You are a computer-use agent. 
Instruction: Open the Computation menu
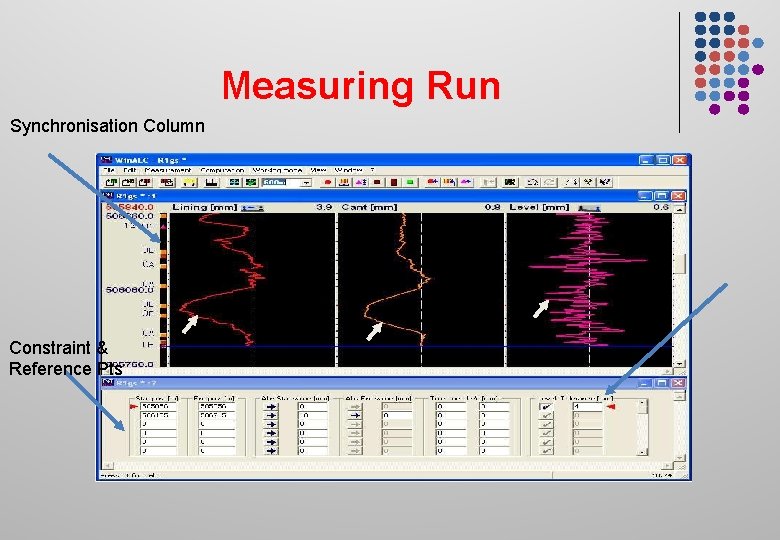click(222, 171)
